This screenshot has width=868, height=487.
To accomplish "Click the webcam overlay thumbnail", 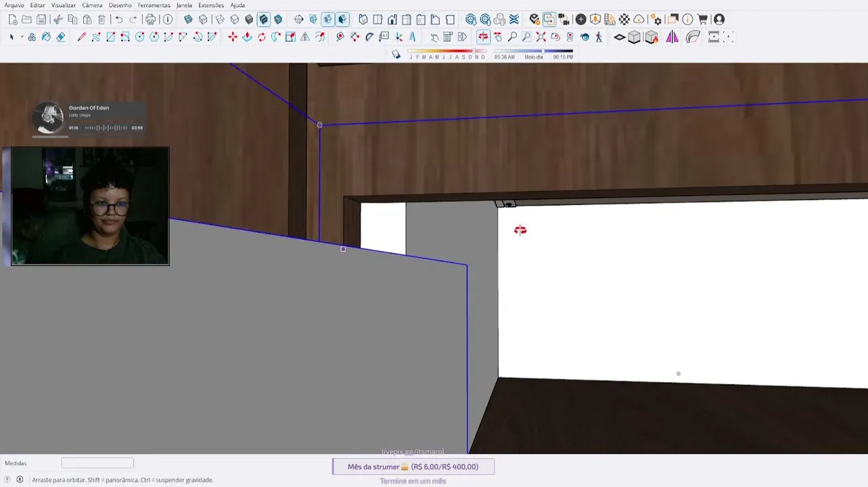I will click(x=90, y=206).
